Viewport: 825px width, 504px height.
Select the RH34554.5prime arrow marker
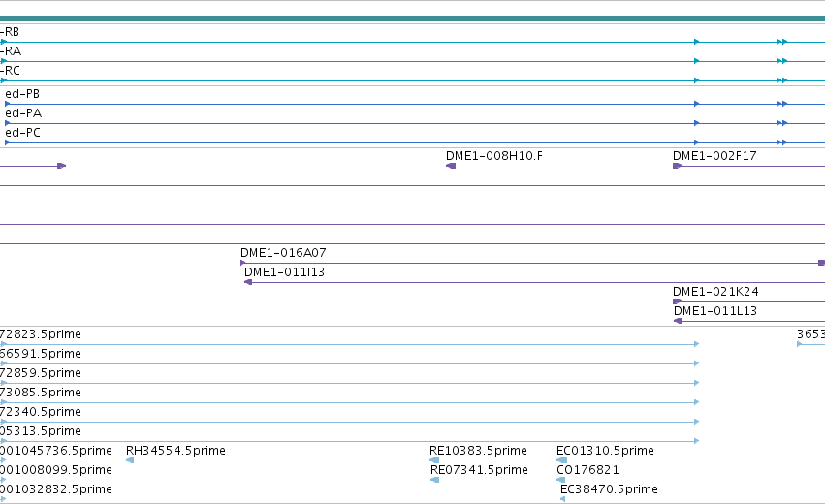coord(130,460)
